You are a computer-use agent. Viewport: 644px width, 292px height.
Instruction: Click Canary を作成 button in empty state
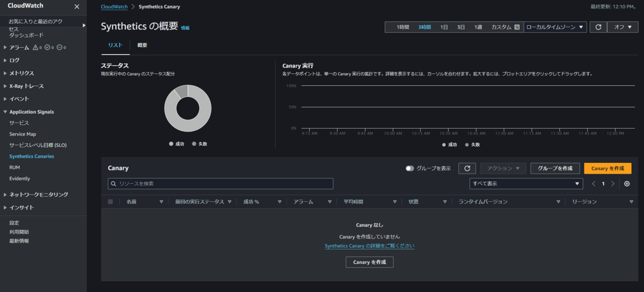tap(369, 262)
